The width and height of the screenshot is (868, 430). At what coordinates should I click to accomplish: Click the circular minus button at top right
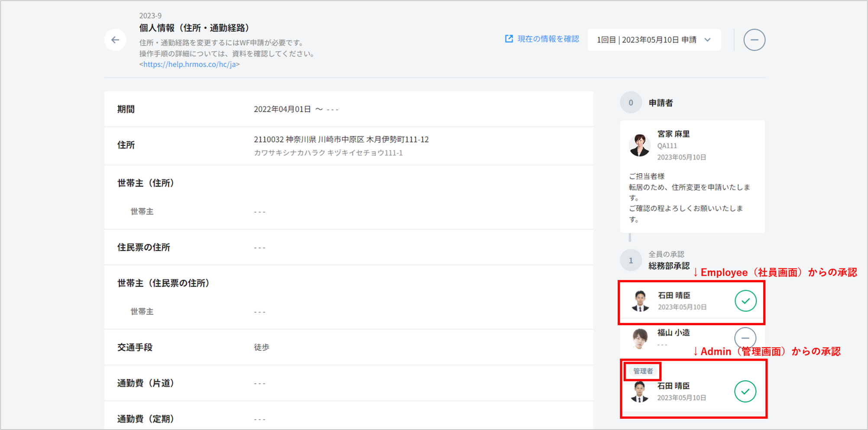click(754, 40)
